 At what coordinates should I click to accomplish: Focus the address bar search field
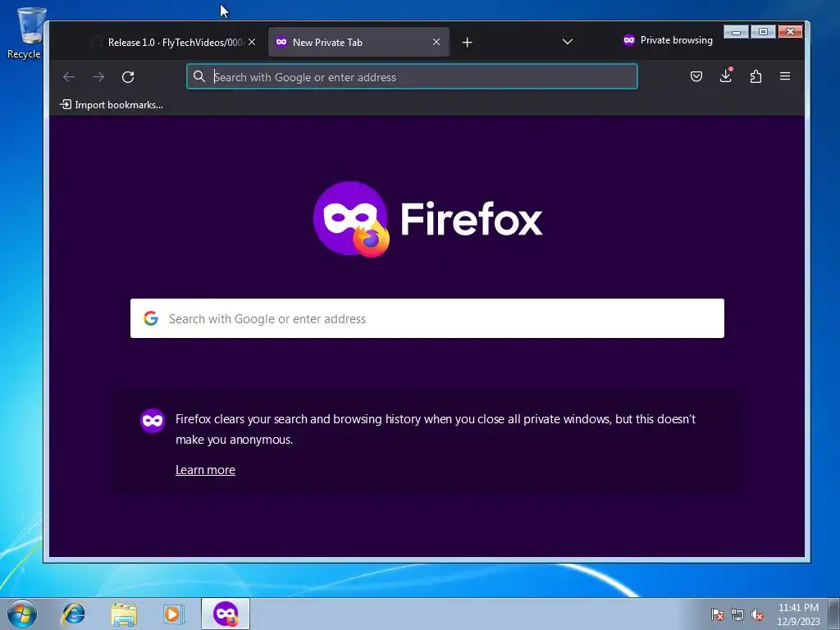pyautogui.click(x=412, y=76)
